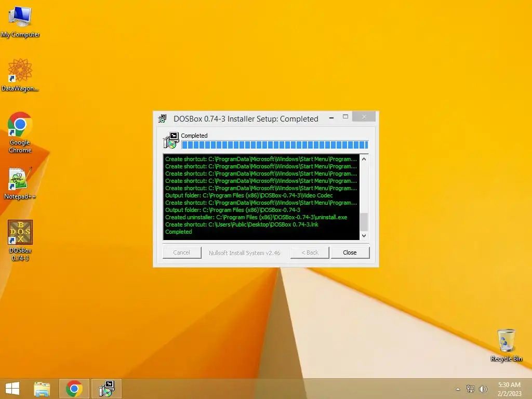The width and height of the screenshot is (532, 399).
Task: Click the install log scroll up arrow
Action: 364,159
